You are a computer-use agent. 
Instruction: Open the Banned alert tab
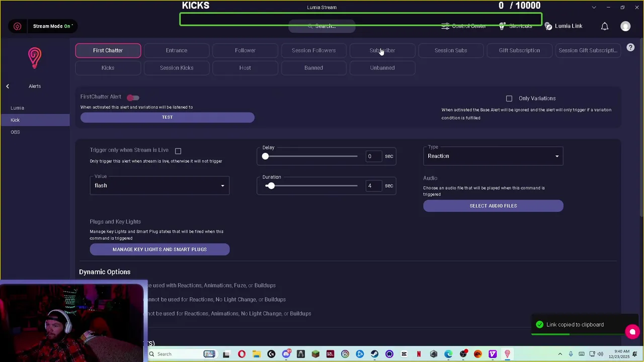pyautogui.click(x=313, y=68)
